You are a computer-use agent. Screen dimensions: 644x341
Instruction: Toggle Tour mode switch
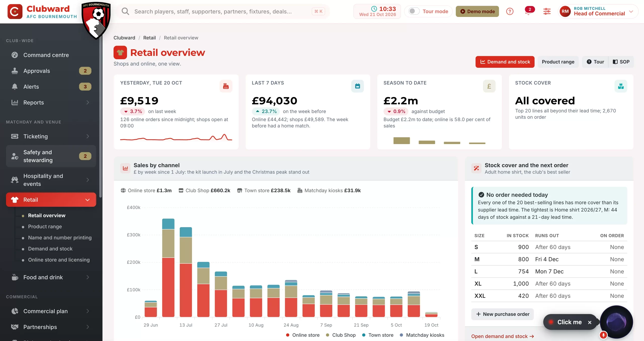[414, 11]
